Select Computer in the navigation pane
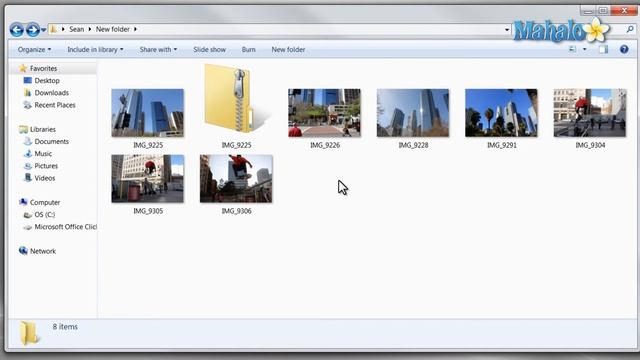640x360 pixels. coord(45,202)
